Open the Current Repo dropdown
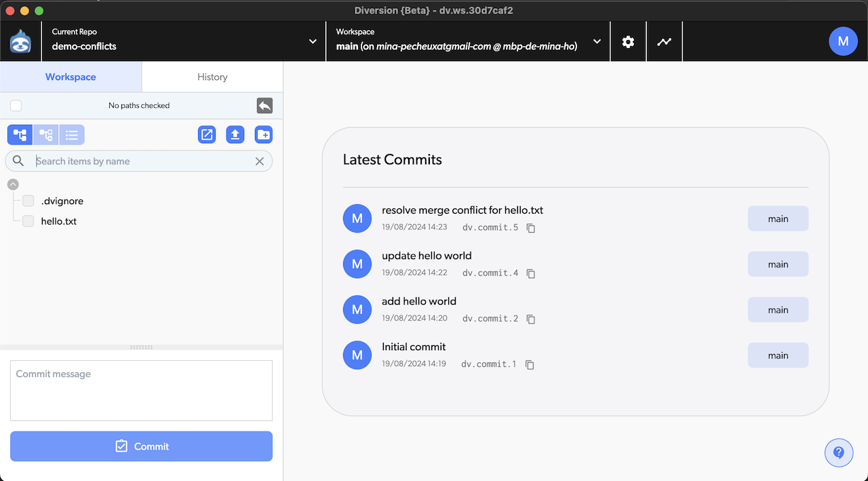 click(184, 41)
